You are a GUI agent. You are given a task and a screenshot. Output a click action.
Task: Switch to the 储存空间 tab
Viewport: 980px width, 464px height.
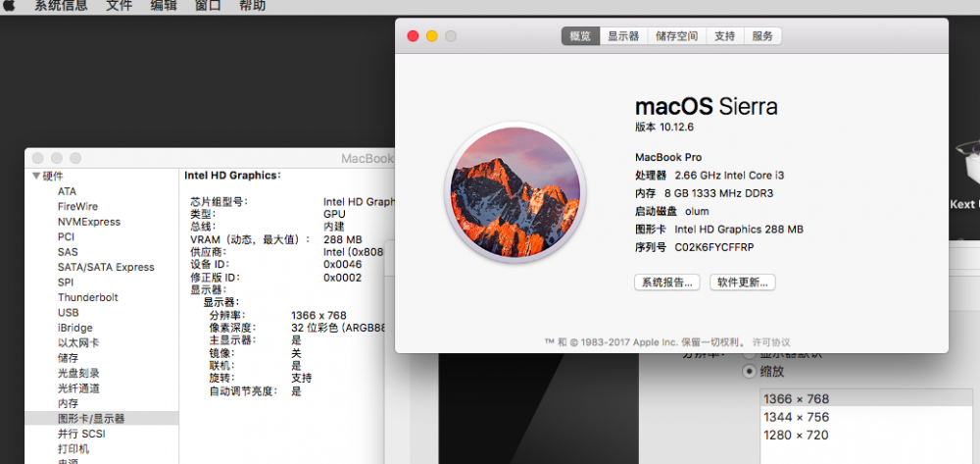(x=677, y=36)
